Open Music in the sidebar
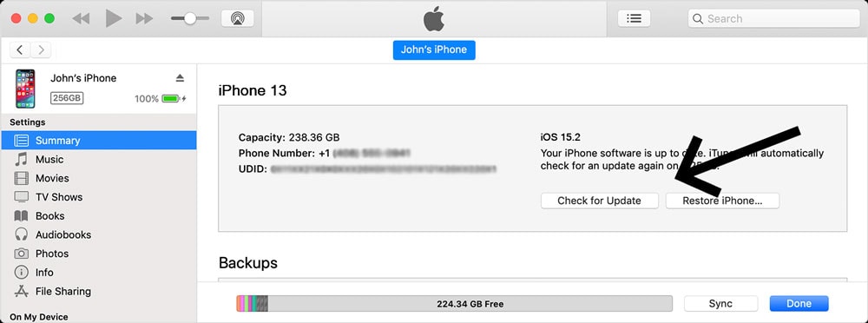The image size is (868, 323). pyautogui.click(x=99, y=160)
